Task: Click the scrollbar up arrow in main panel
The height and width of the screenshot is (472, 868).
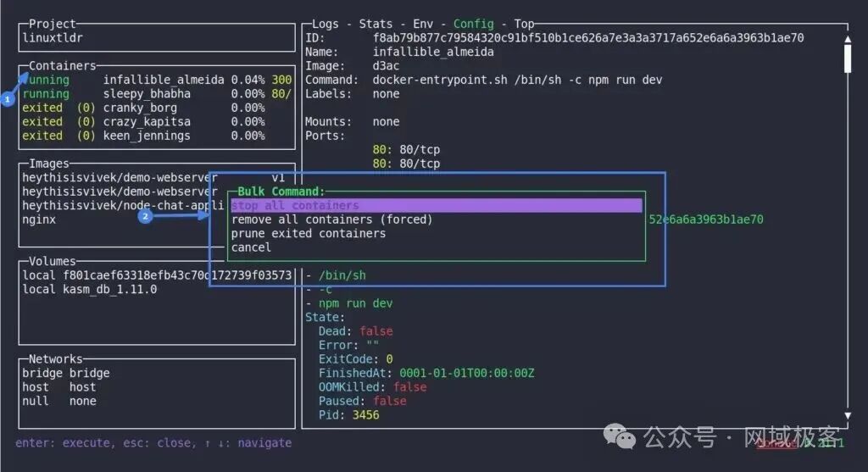Action: (848, 39)
